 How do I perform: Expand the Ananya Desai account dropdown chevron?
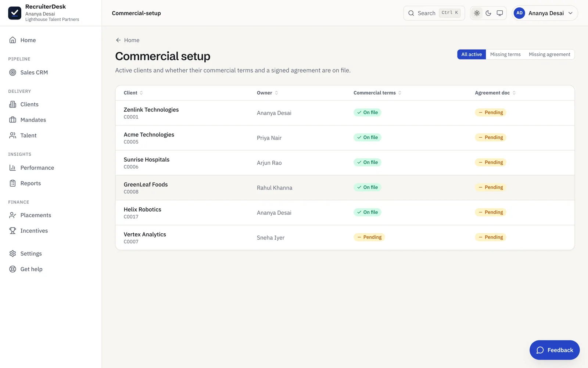pyautogui.click(x=570, y=13)
